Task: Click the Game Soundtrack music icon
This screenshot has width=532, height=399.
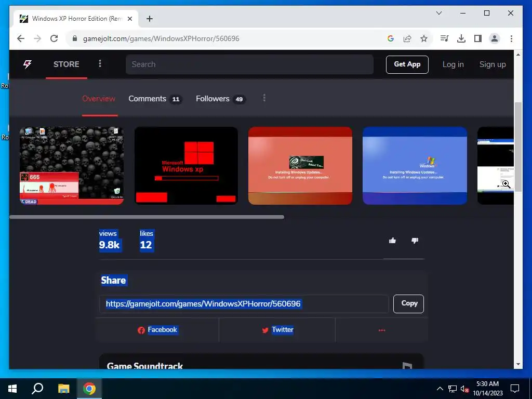Action: click(407, 366)
